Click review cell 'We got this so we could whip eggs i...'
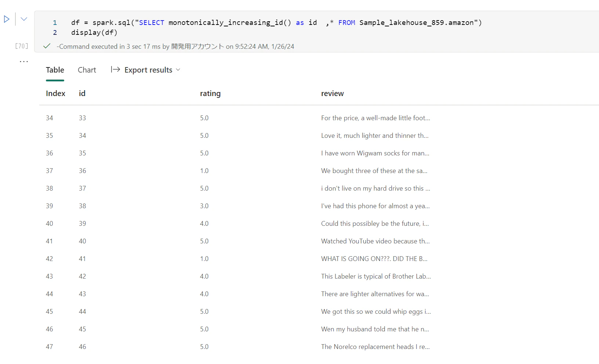Image resolution: width=599 pixels, height=364 pixels. click(x=376, y=312)
